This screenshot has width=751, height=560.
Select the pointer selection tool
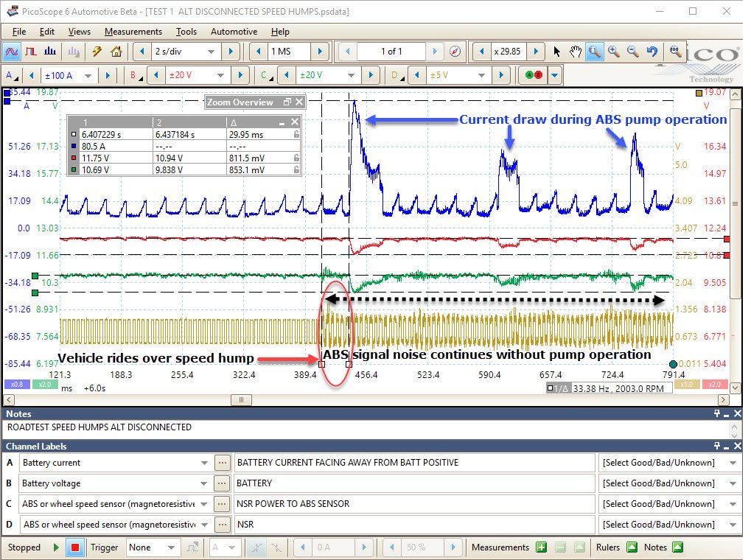(556, 52)
